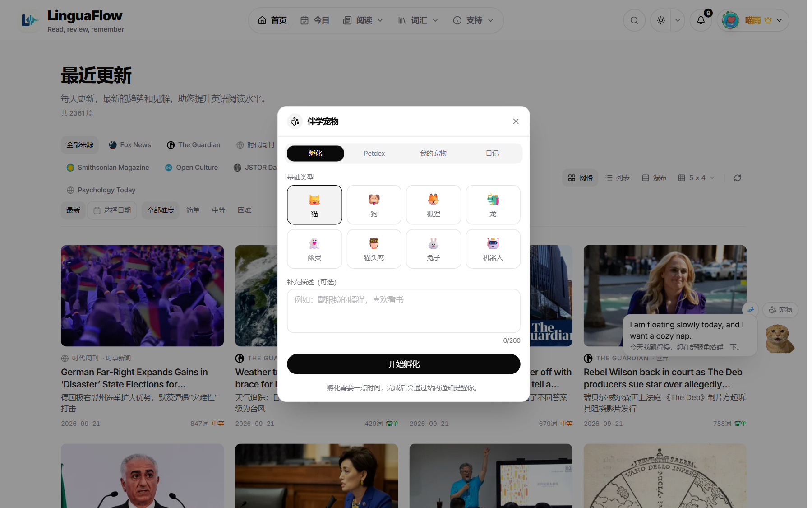
Task: Toggle the sun light theme icon
Action: 661,20
